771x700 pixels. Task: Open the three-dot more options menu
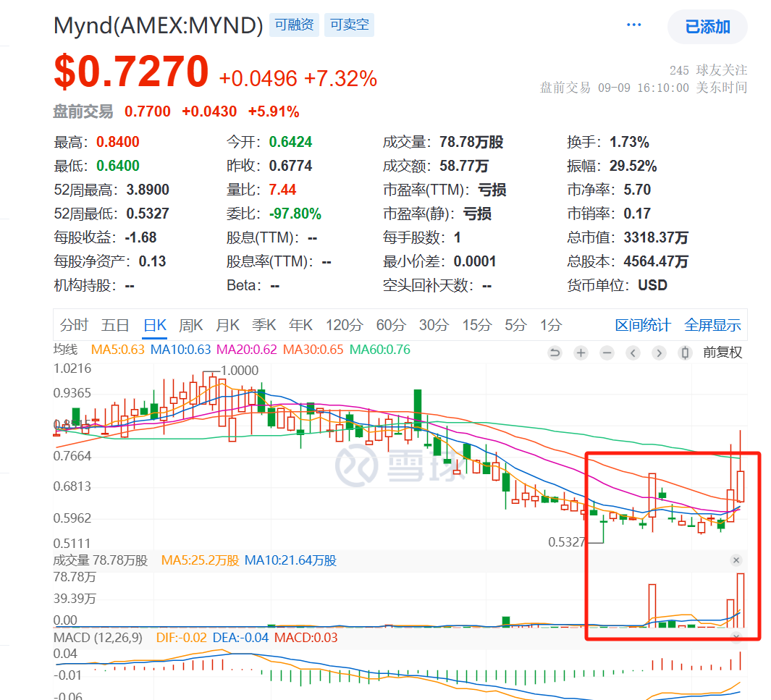pos(634,25)
